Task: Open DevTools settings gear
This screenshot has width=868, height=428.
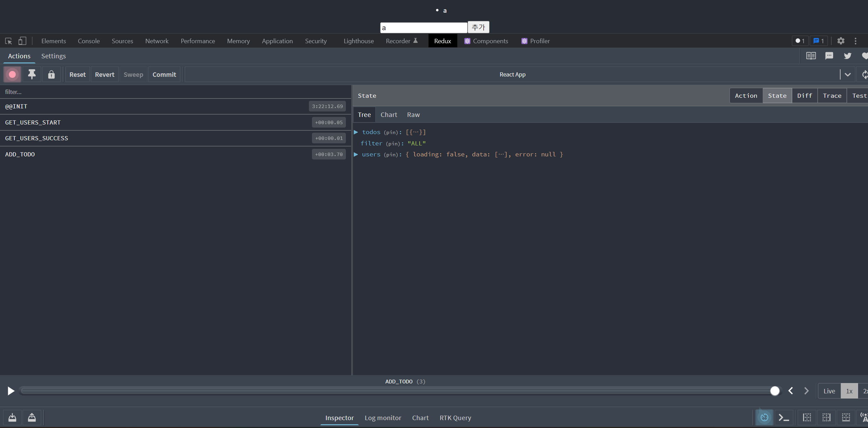Action: click(841, 41)
